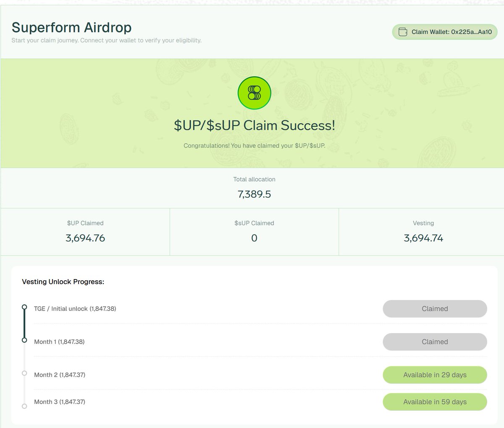
Task: Click the $UP Claimed value 3,694.76
Action: pos(85,238)
